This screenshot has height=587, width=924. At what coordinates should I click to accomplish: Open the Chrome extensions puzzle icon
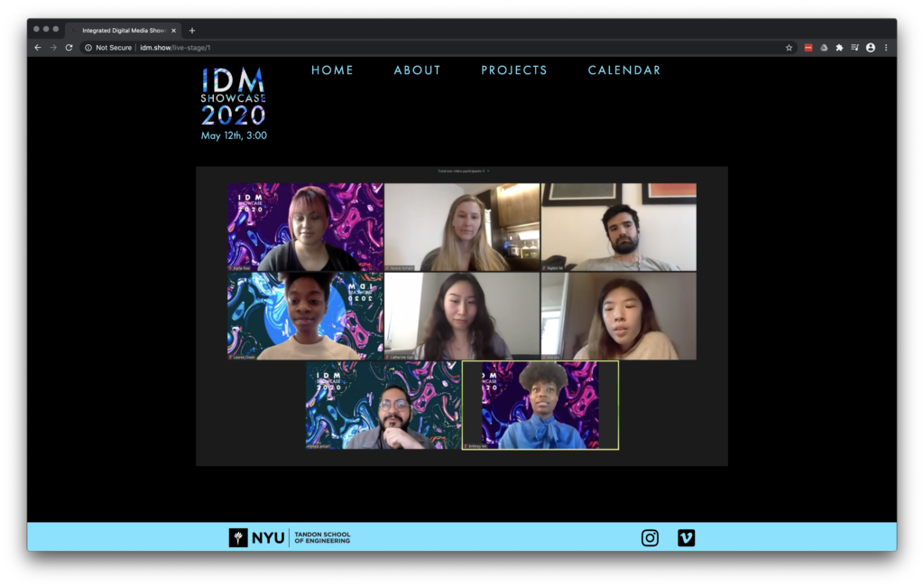coord(839,48)
